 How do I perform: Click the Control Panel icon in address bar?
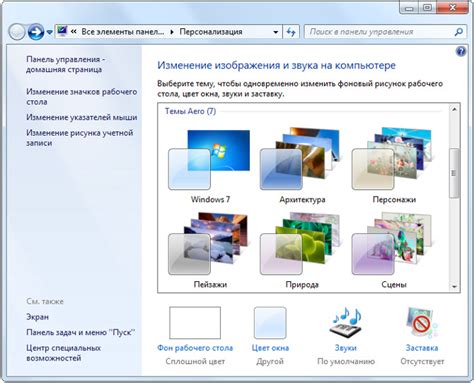click(x=62, y=32)
